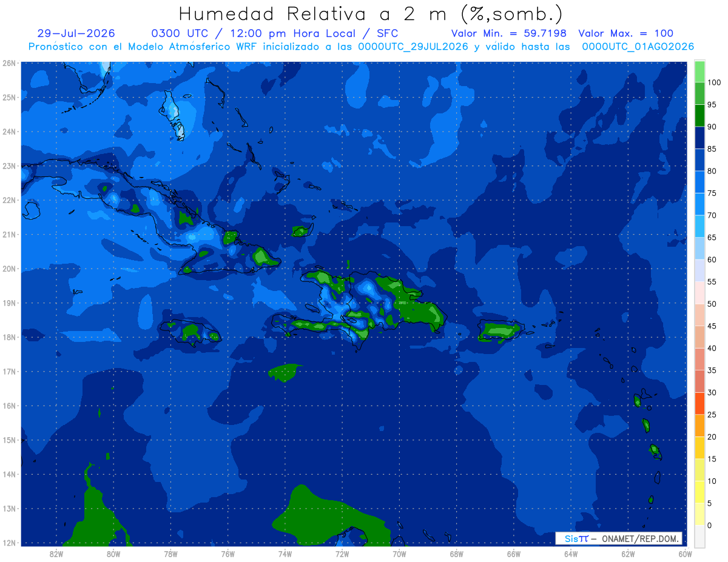Click the "ONAMET/REP.DOM." credit label
The height and width of the screenshot is (562, 728).
coord(639,538)
